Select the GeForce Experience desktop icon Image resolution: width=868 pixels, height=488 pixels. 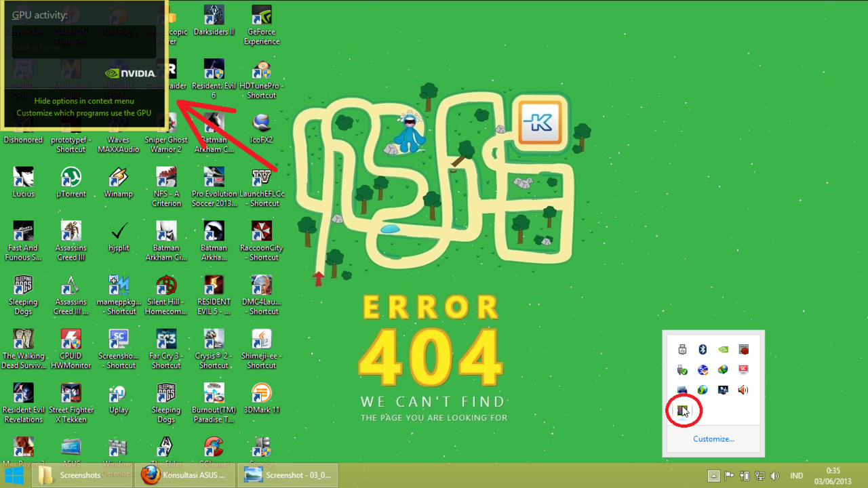click(262, 25)
